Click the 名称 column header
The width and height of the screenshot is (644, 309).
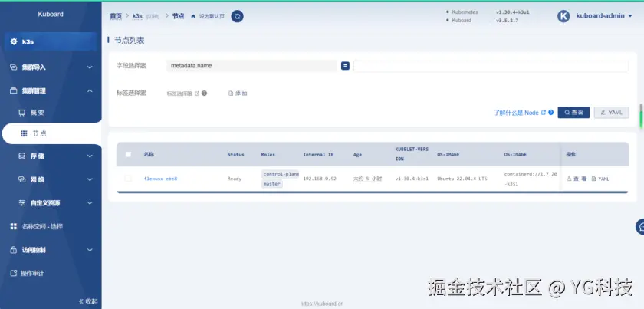pyautogui.click(x=149, y=155)
